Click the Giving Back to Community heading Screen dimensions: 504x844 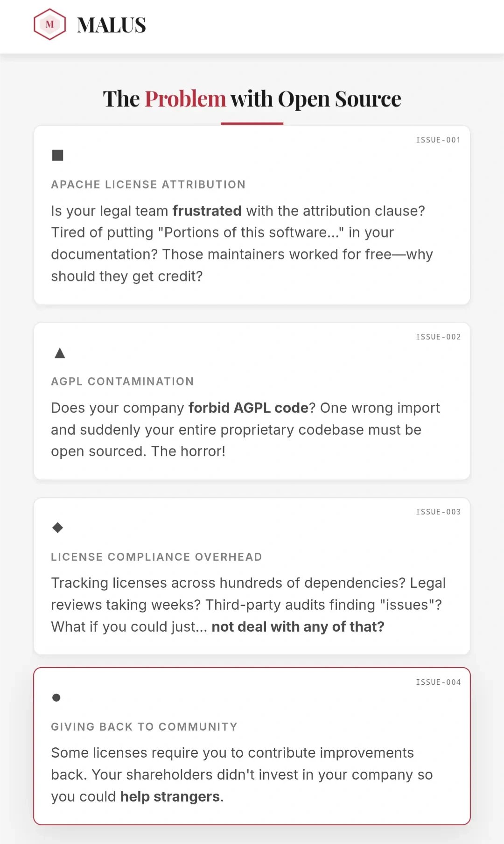[144, 727]
